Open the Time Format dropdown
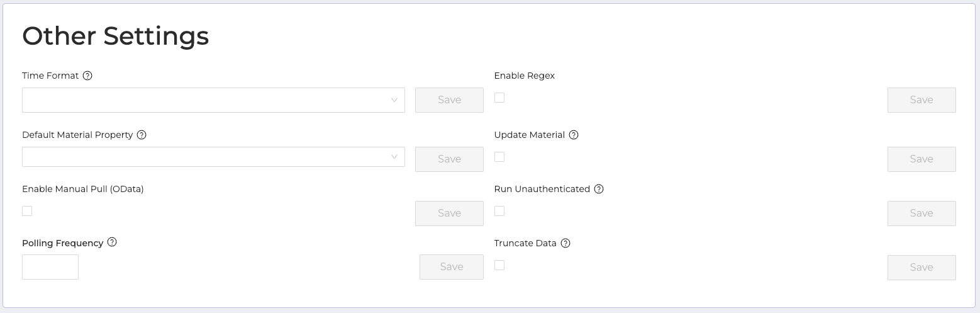 (213, 100)
